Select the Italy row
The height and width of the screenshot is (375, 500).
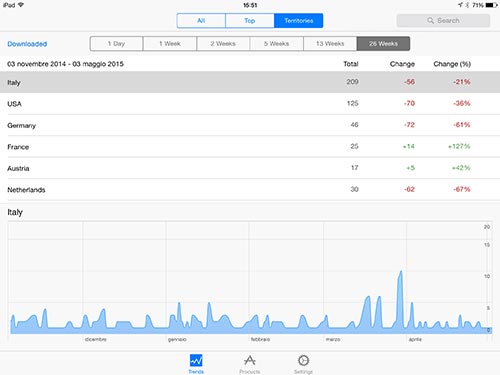[250, 82]
